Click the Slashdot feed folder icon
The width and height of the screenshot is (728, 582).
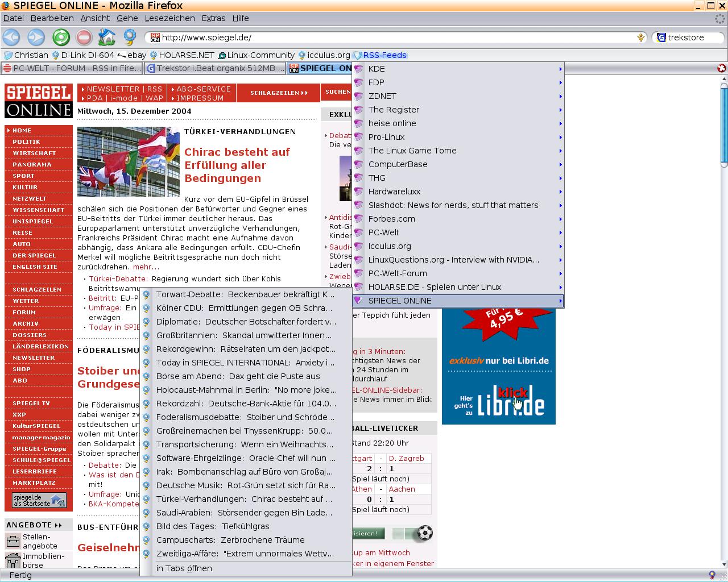pyautogui.click(x=358, y=205)
